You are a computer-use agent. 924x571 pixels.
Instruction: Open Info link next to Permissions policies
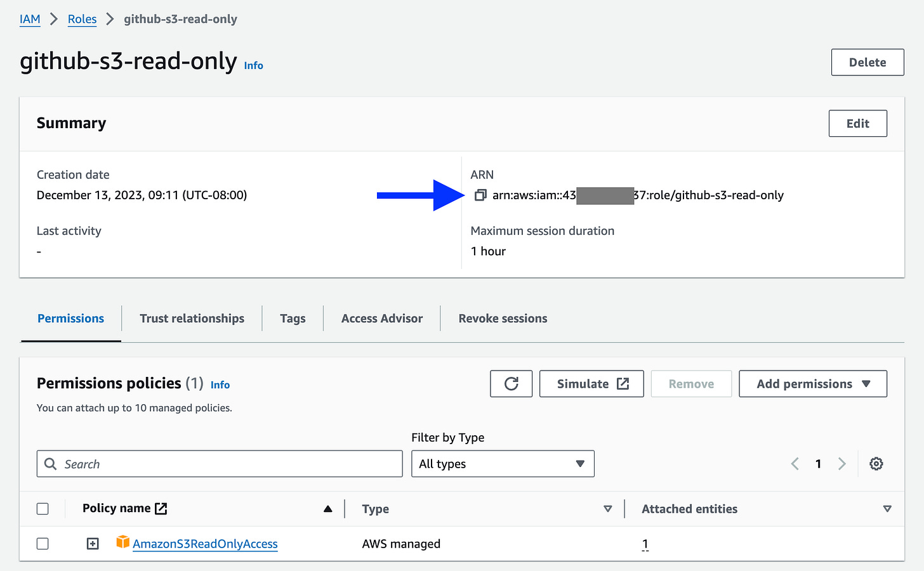point(220,384)
